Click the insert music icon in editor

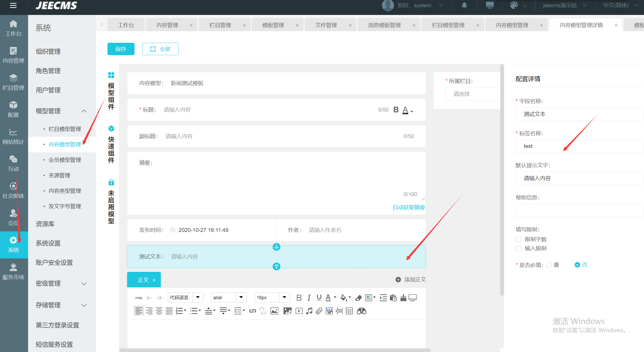309,311
